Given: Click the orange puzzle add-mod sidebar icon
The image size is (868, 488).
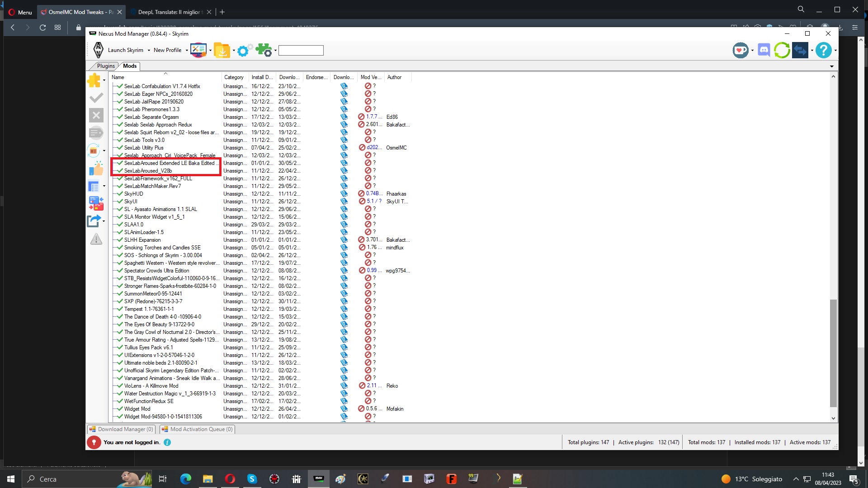Looking at the screenshot, I should 94,80.
